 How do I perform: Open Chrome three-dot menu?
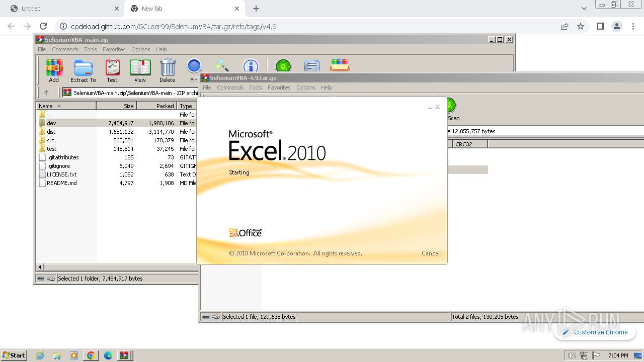(632, 26)
